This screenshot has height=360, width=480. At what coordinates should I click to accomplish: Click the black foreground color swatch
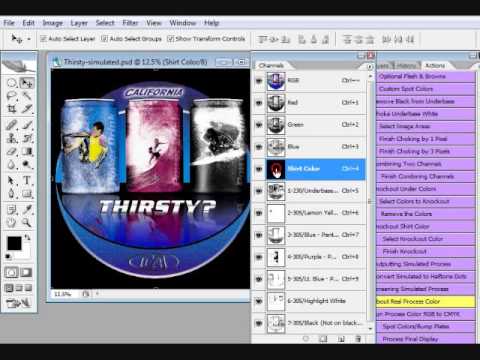[14, 243]
